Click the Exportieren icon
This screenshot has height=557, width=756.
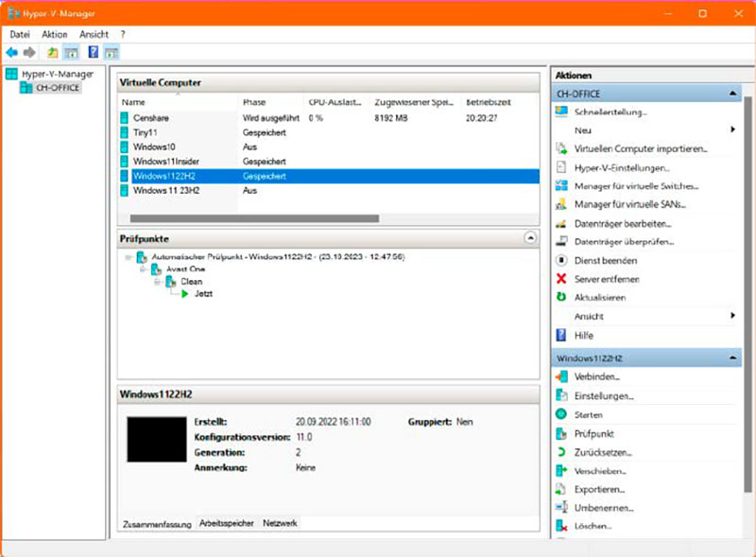click(x=561, y=490)
